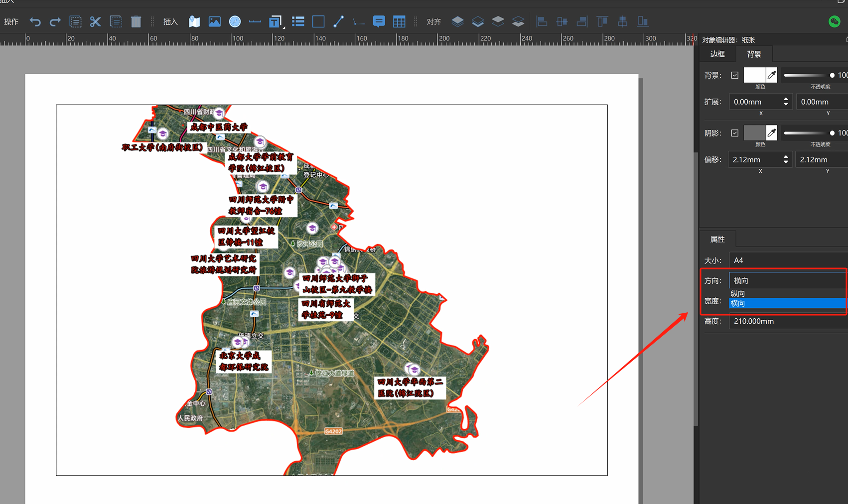The height and width of the screenshot is (504, 848).
Task: Click the fourth layer order icon (send to back)
Action: pyautogui.click(x=518, y=21)
